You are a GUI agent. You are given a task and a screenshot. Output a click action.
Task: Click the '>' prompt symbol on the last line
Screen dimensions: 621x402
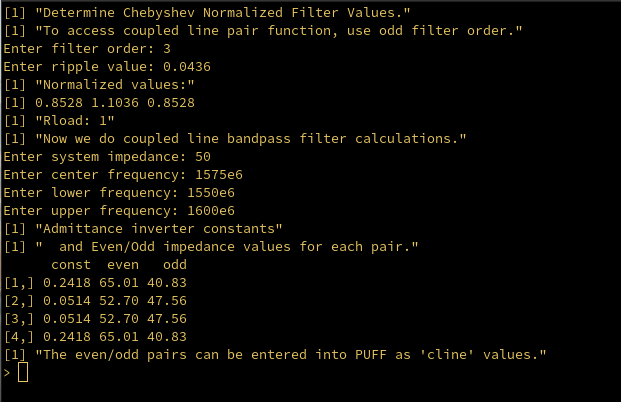point(8,373)
